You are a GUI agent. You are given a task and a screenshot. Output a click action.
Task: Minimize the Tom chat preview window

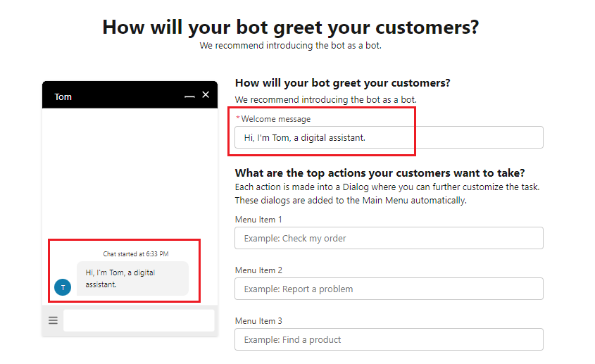click(x=189, y=96)
